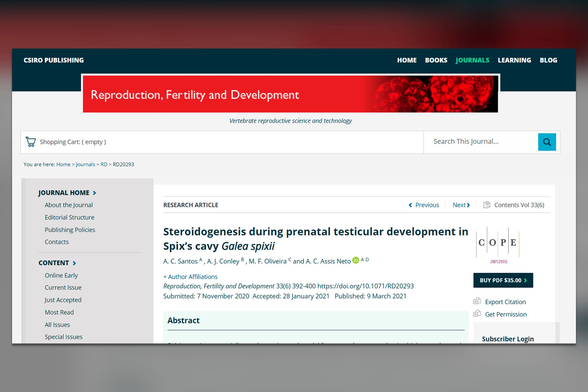Click the Export Citation document icon
Image resolution: width=588 pixels, height=392 pixels.
(477, 301)
